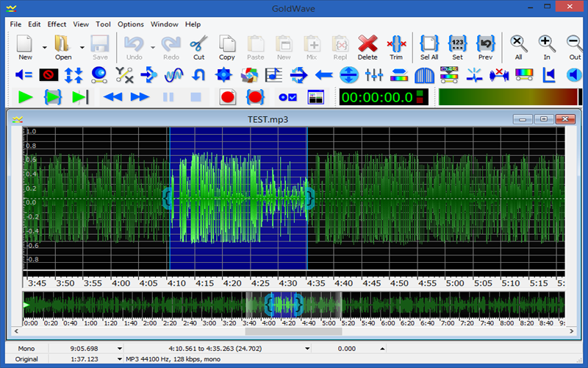Click the up arrow next to 0.000
This screenshot has height=368, width=588.
[x=382, y=348]
